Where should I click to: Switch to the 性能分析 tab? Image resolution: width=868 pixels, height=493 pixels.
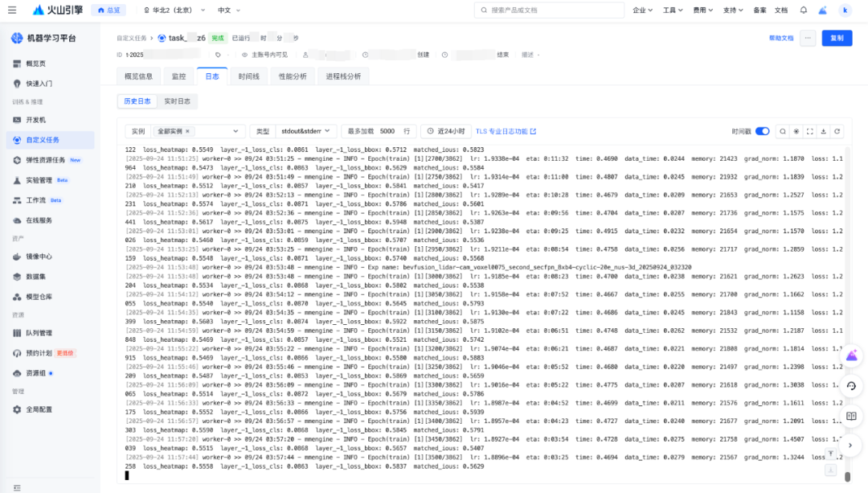point(292,76)
